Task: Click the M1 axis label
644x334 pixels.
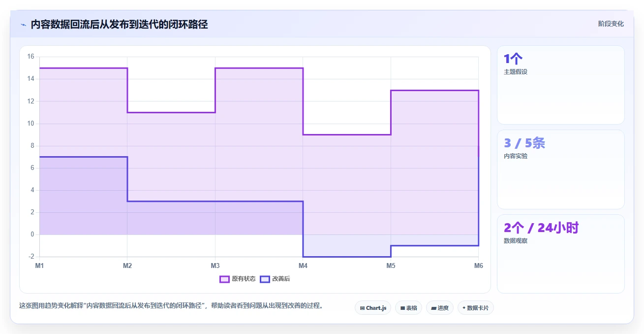Action: [39, 266]
